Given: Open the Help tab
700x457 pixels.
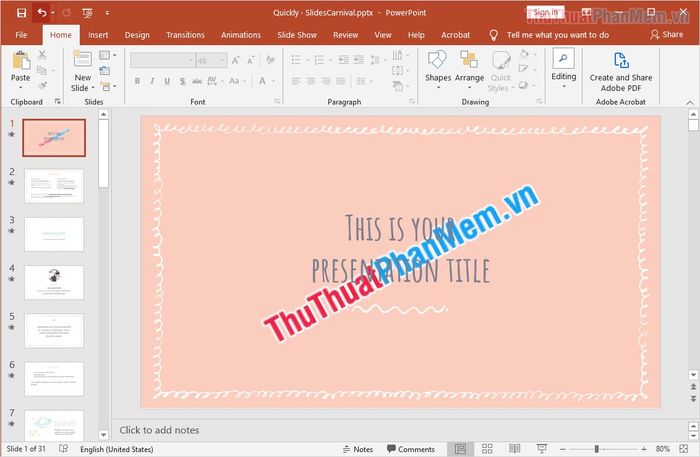Looking at the screenshot, I should click(416, 35).
